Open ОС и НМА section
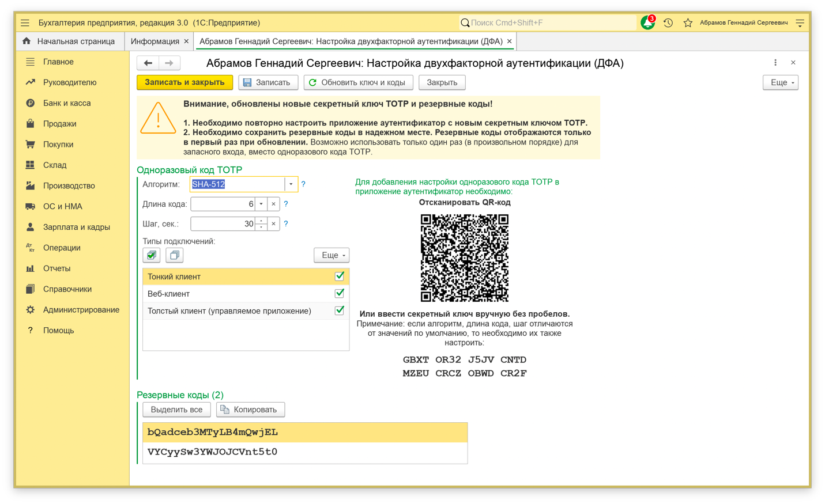Image resolution: width=825 pixels, height=504 pixels. [x=63, y=206]
